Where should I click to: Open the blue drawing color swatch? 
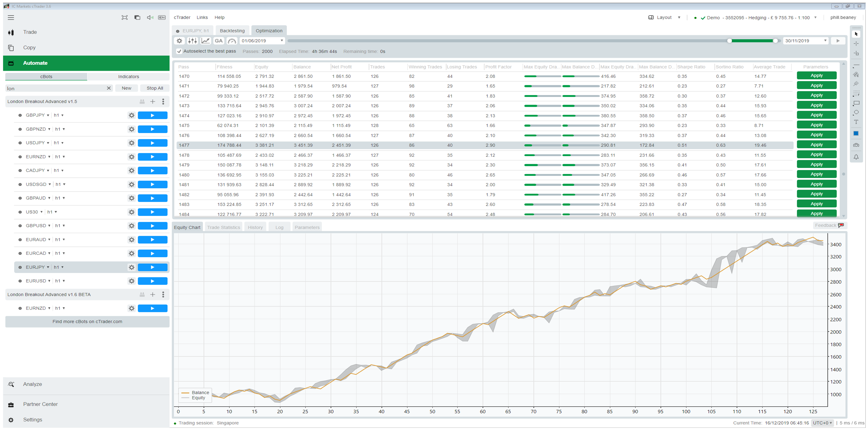(x=856, y=133)
